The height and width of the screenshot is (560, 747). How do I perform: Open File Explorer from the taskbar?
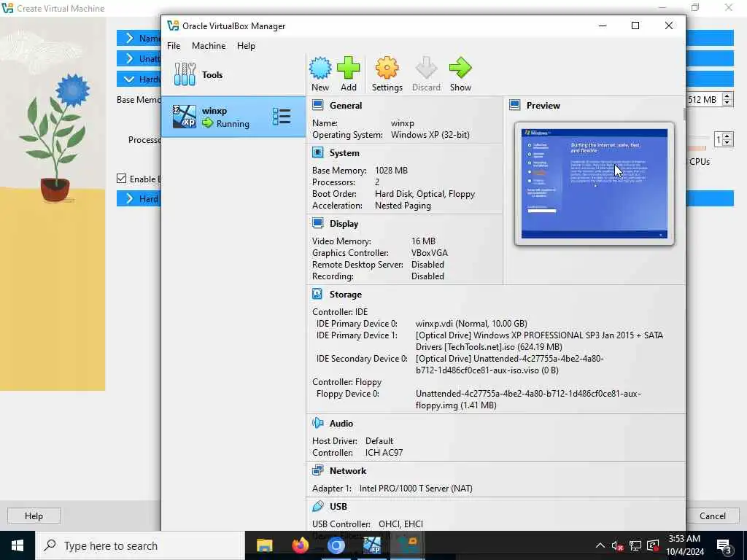264,545
